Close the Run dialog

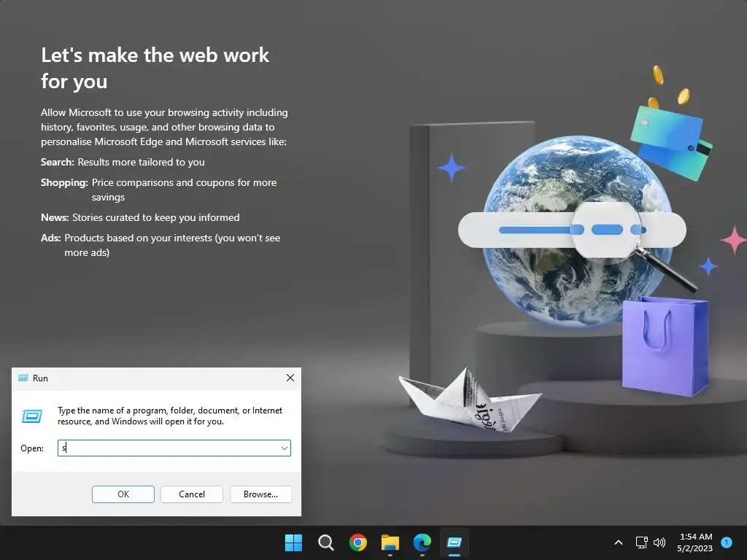pyautogui.click(x=290, y=378)
